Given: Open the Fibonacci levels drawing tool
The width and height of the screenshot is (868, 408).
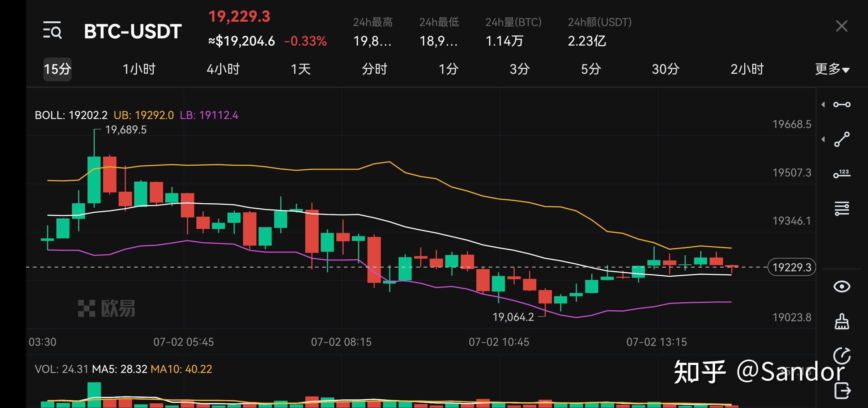Looking at the screenshot, I should point(842,209).
